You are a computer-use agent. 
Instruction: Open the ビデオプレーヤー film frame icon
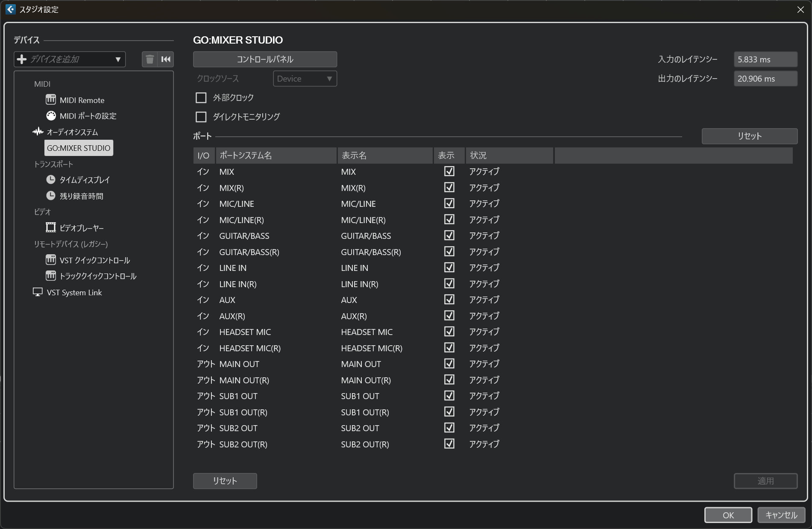(x=51, y=228)
